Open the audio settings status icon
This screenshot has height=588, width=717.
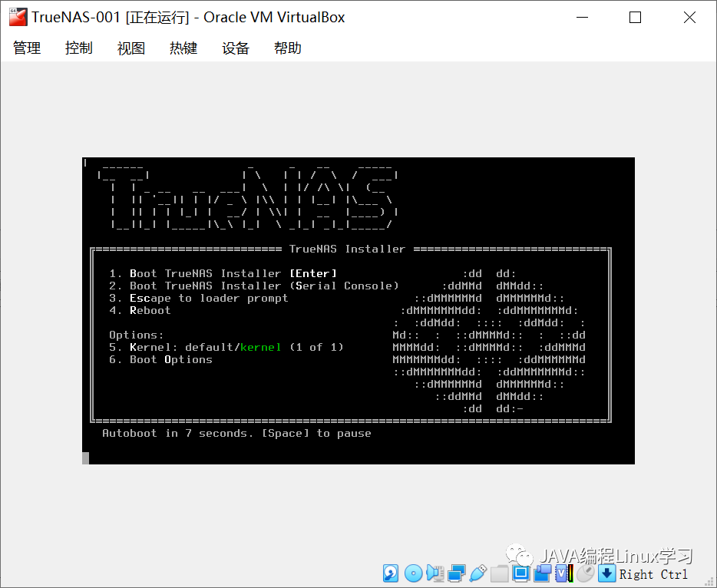point(434,573)
